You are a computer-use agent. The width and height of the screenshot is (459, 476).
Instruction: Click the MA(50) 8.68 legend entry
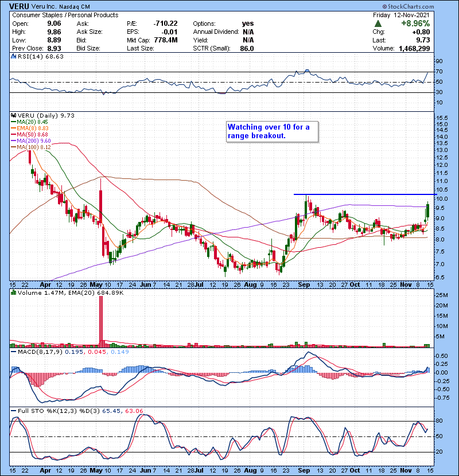click(x=30, y=134)
